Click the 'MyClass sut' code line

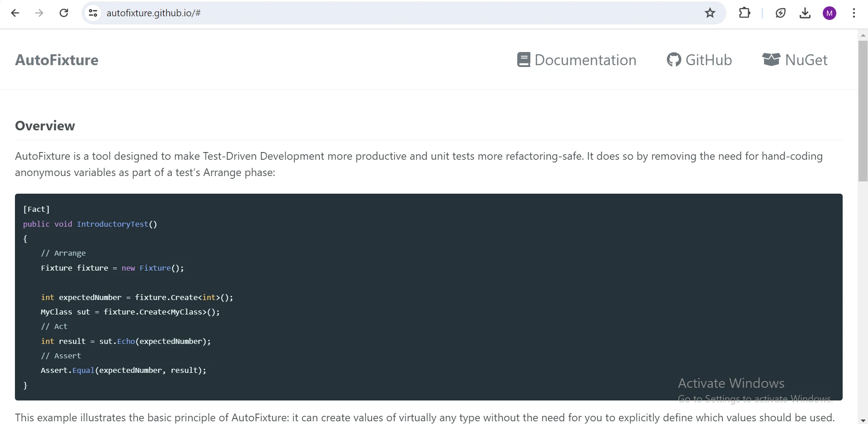coord(130,312)
